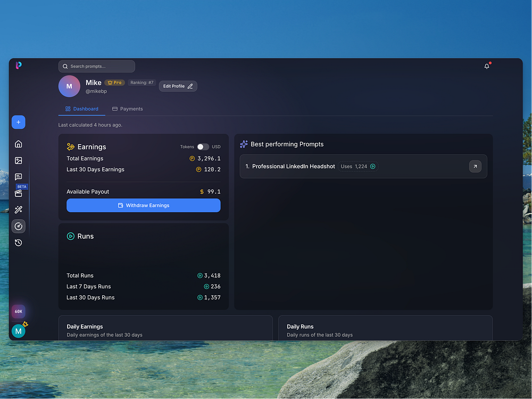The height and width of the screenshot is (399, 532).
Task: Click the Daily Runs card title
Action: pyautogui.click(x=300, y=327)
